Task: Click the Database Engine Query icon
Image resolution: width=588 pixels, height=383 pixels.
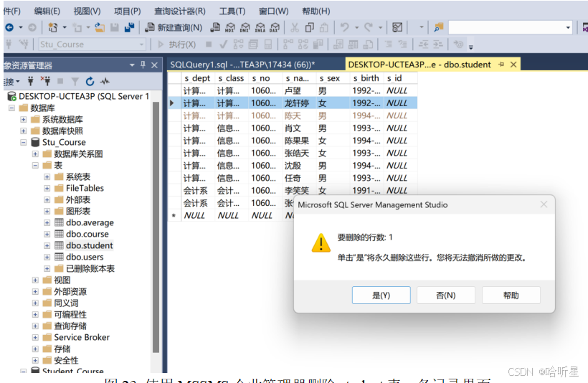Action: (215, 27)
